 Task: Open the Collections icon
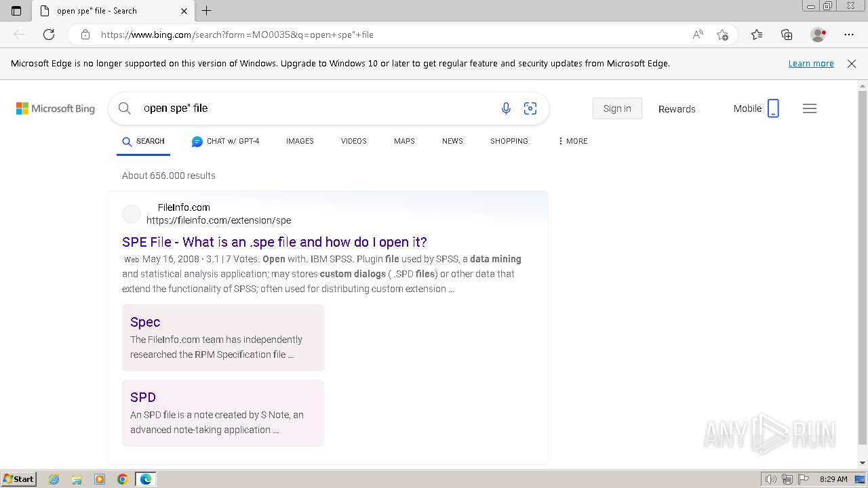pos(787,35)
